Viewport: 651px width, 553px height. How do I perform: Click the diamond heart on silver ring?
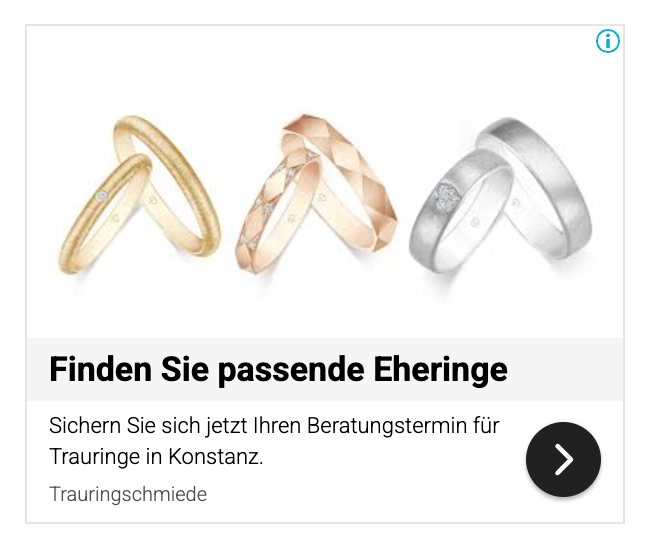coord(447,197)
